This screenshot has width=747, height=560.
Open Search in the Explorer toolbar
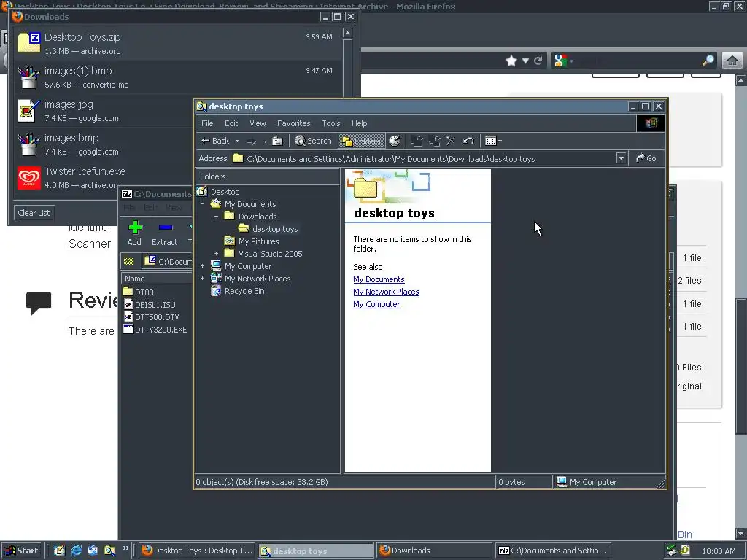313,141
